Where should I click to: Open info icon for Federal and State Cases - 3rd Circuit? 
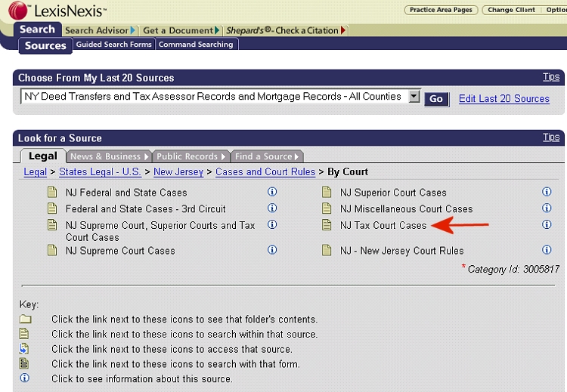[x=272, y=208]
